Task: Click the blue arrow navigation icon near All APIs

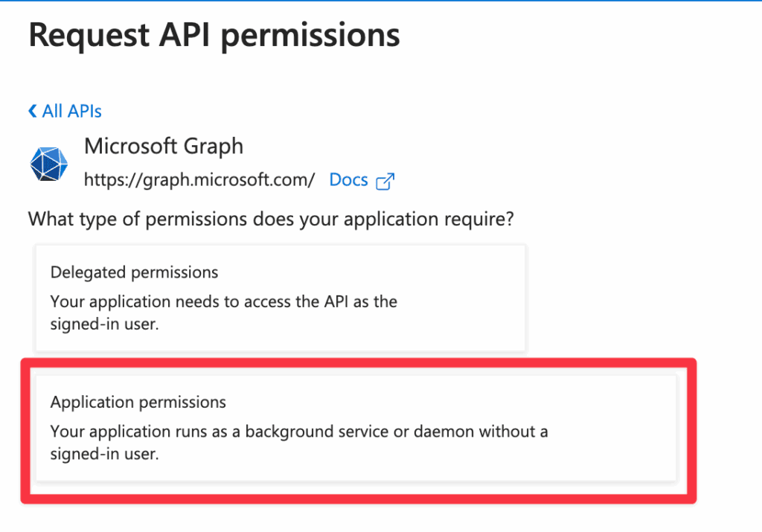Action: coord(31,110)
